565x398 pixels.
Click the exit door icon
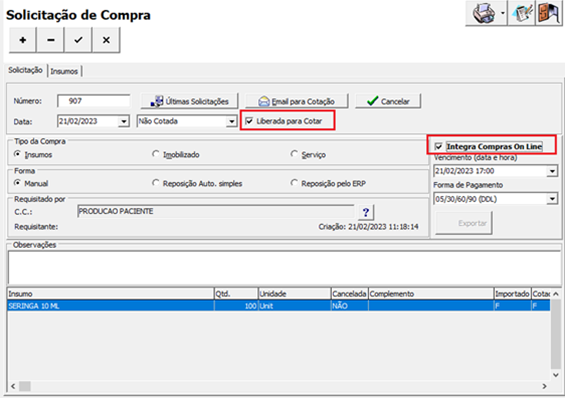[549, 14]
